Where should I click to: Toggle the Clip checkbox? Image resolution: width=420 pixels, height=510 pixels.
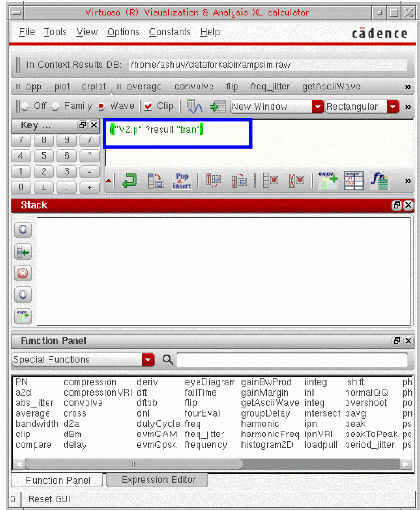tap(148, 106)
